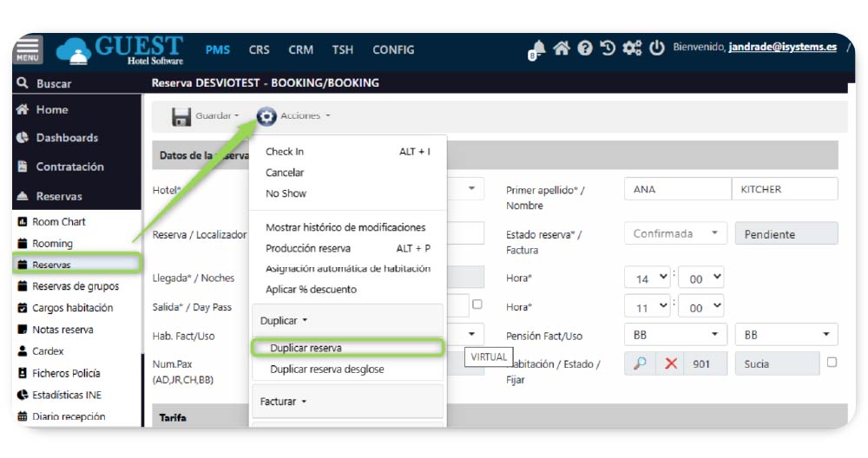Screen dimensions: 868x458
Task: Click the Primer apellido ANA field
Action: (676, 189)
